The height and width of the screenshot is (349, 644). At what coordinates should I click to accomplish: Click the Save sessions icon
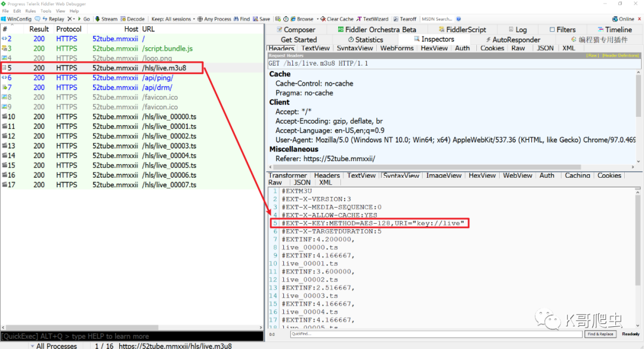coord(255,19)
